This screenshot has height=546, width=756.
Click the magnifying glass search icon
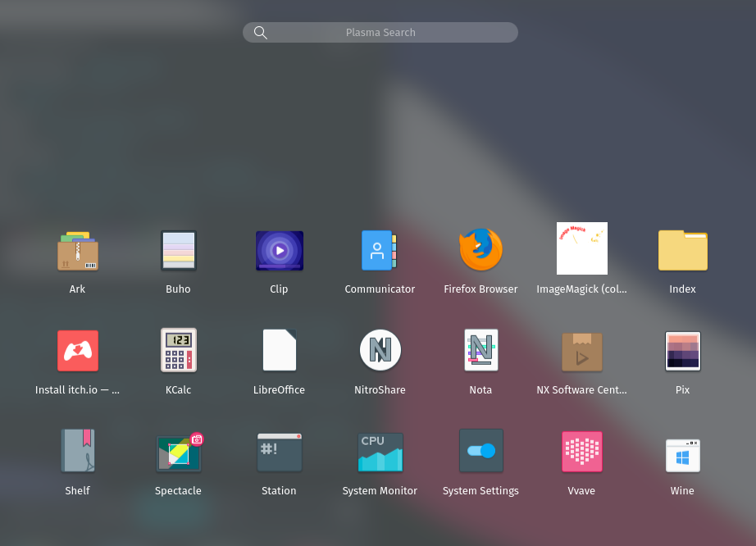pos(261,32)
